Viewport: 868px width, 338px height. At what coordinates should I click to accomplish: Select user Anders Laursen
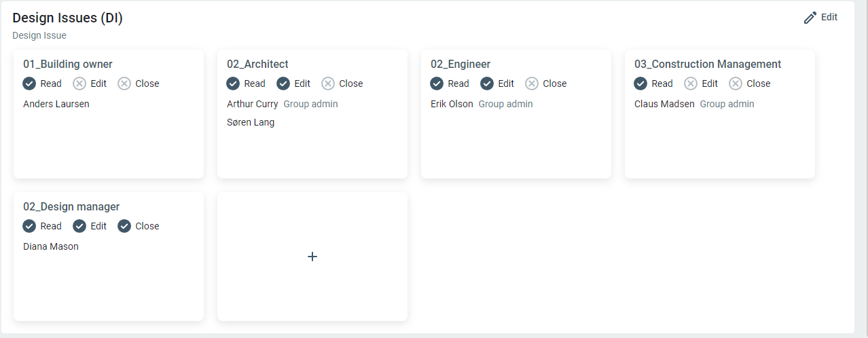coord(56,104)
